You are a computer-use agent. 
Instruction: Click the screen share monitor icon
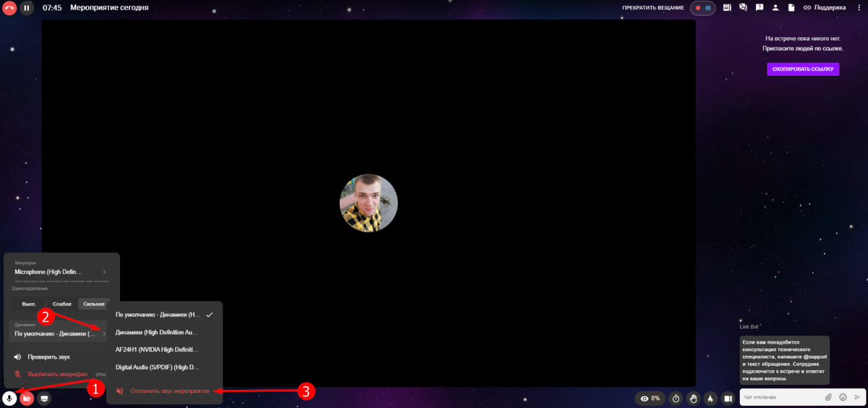[44, 399]
